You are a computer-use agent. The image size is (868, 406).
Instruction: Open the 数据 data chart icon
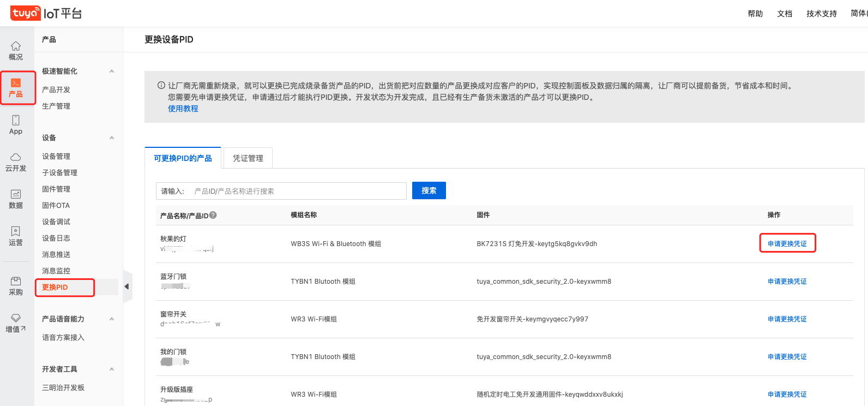(16, 194)
